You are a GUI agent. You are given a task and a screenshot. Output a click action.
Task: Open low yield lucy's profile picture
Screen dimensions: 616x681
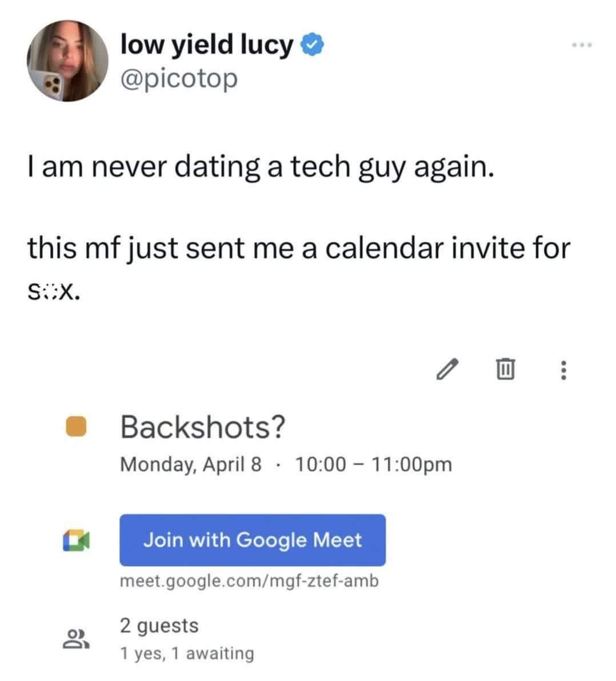click(67, 61)
